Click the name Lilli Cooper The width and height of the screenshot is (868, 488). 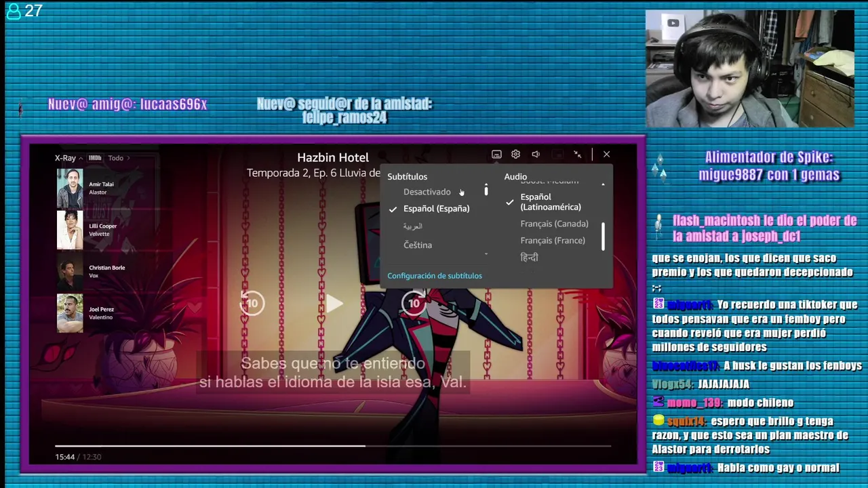[x=103, y=226]
